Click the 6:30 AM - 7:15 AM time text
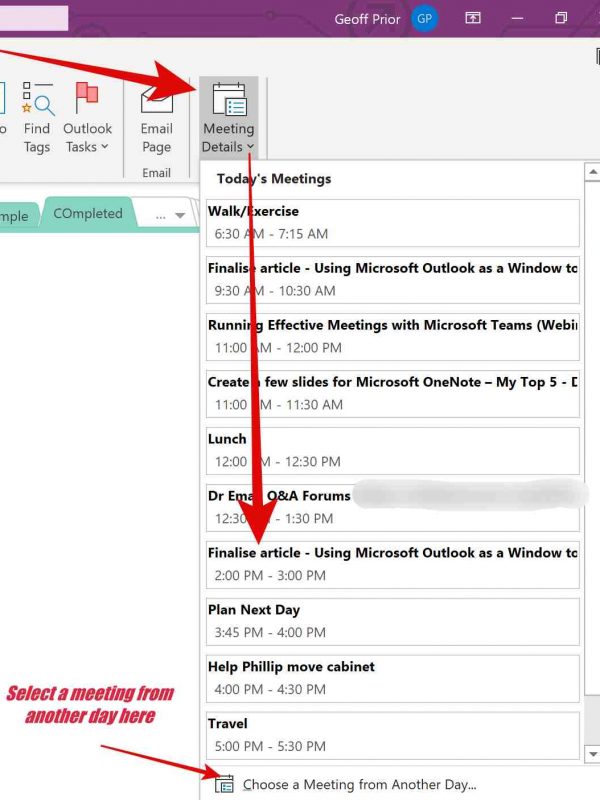The width and height of the screenshot is (600, 800). 271,234
